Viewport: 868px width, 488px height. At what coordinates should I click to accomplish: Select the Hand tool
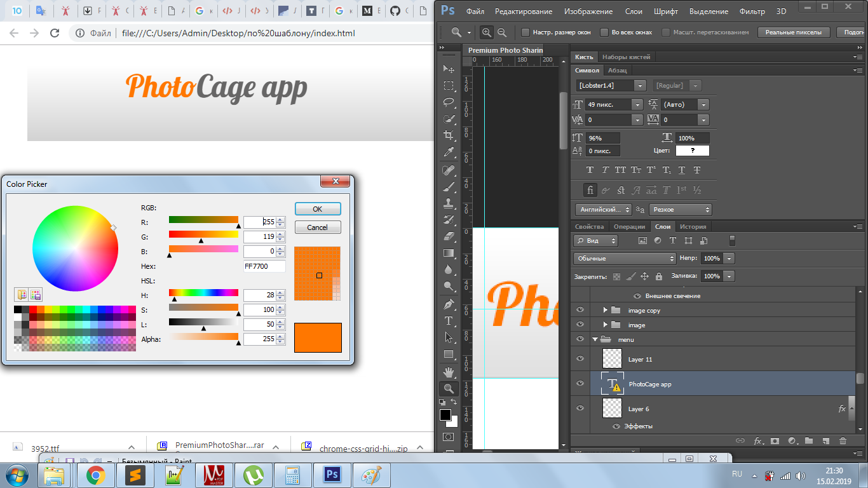449,372
